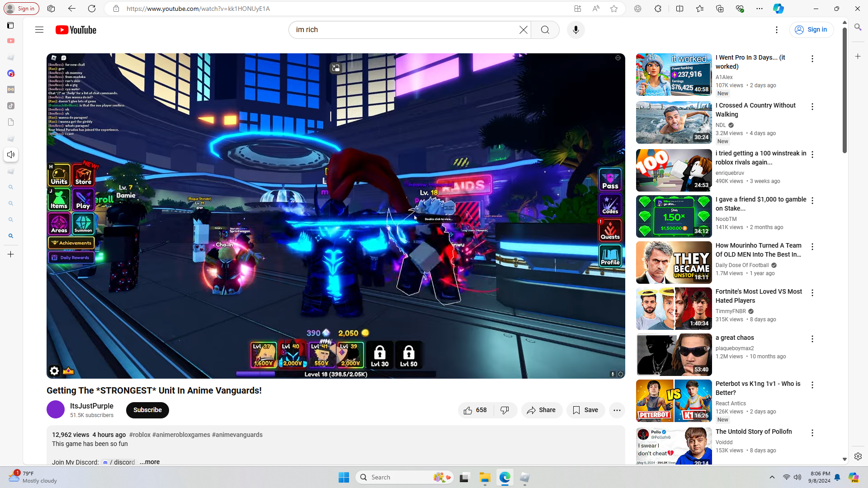868x488 pixels.
Task: Open the Share dialog
Action: (541, 410)
